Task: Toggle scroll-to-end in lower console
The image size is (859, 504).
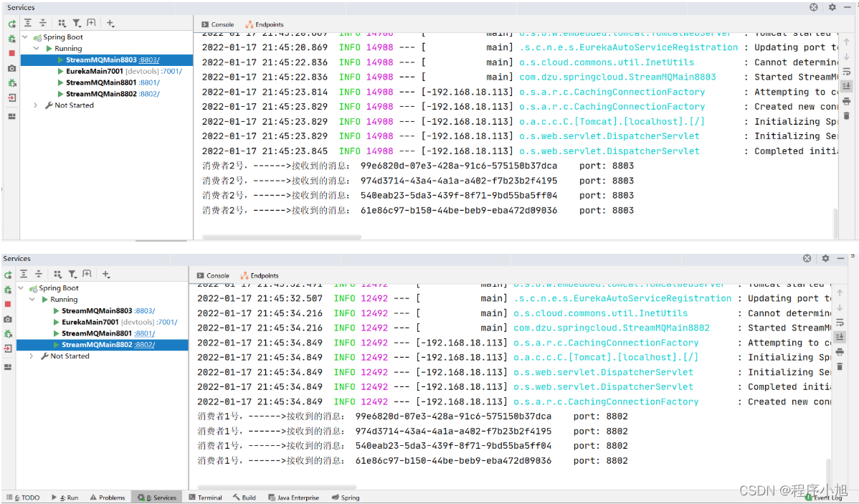Action: (x=840, y=337)
